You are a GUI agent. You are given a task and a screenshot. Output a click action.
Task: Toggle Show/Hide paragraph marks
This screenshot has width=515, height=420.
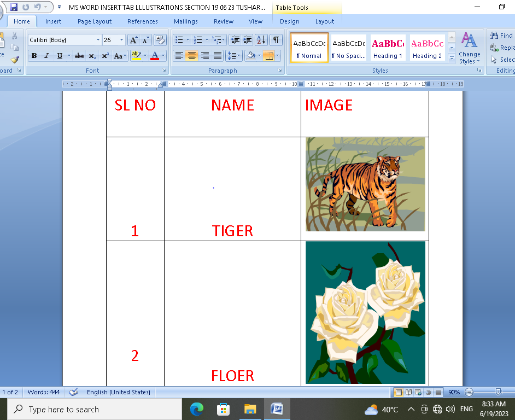coord(276,40)
